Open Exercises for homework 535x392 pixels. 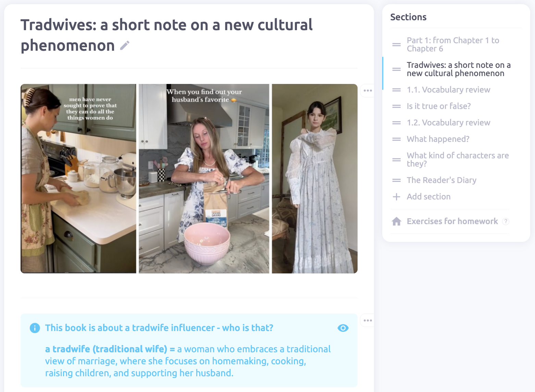coord(452,221)
